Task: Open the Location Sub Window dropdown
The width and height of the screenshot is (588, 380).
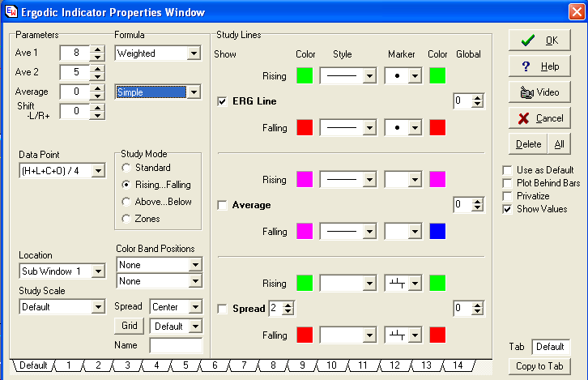Action: pos(98,271)
